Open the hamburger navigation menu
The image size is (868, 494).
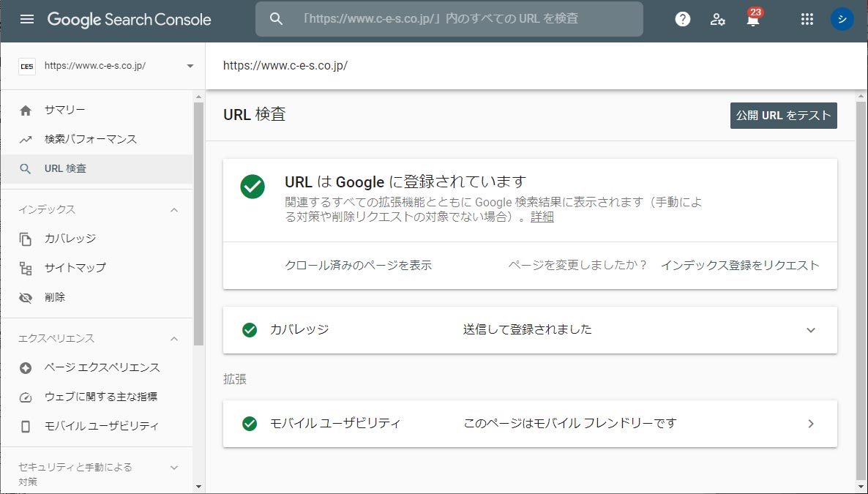[26, 19]
